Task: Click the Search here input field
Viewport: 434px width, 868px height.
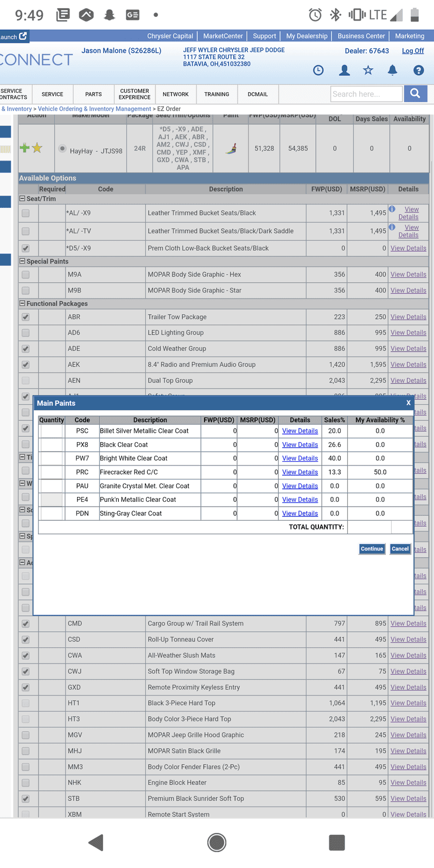Action: (367, 94)
